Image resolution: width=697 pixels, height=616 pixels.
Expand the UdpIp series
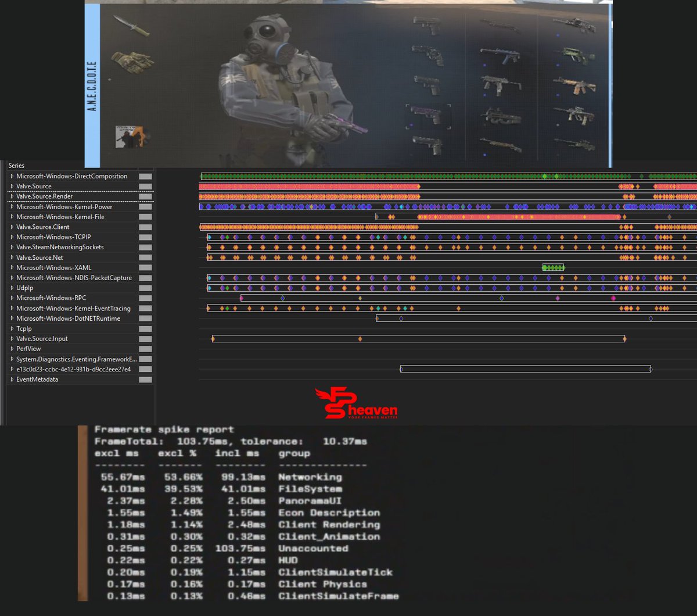click(x=12, y=288)
